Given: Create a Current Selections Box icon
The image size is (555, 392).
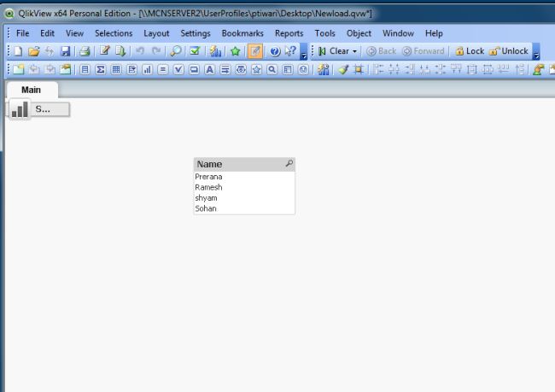Looking at the screenshot, I should pyautogui.click(x=178, y=69).
